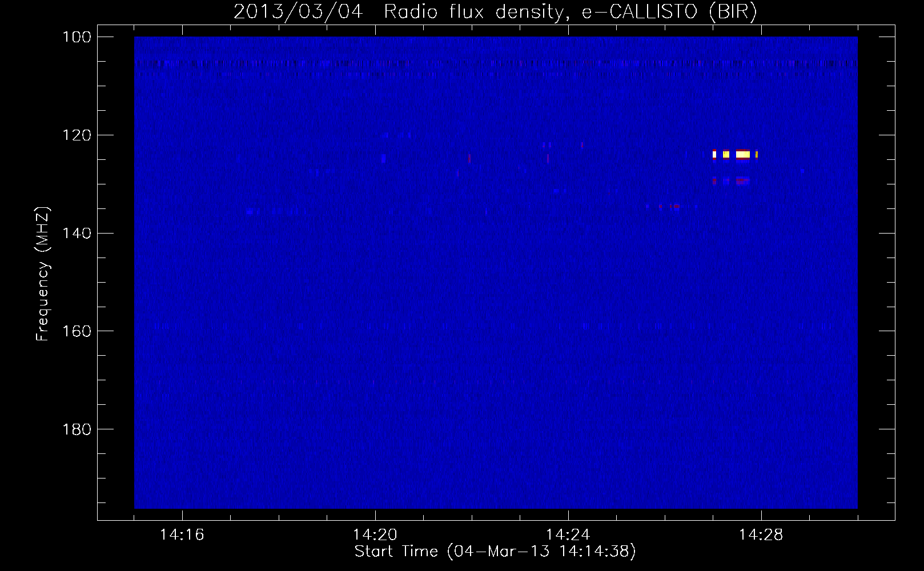Image resolution: width=924 pixels, height=571 pixels.
Task: Click the 120 frequency tick label
Action: [x=77, y=135]
